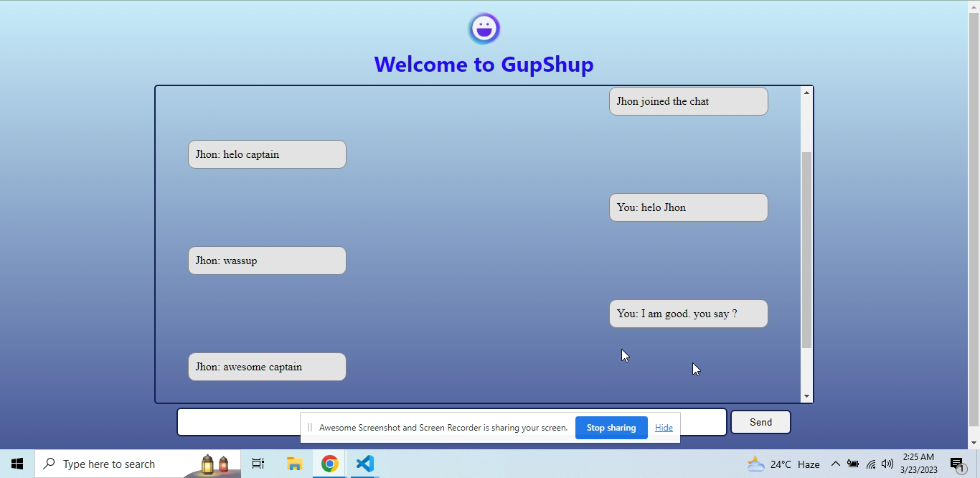
Task: Click the page scrollbar down arrow
Action: (x=974, y=443)
